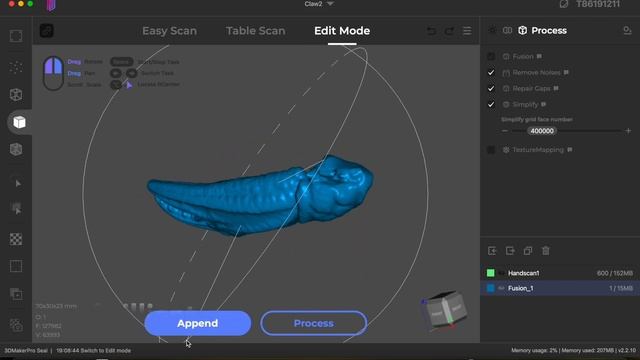This screenshot has width=640, height=360.
Task: Toggle the grid display icon
Action: pos(16,266)
